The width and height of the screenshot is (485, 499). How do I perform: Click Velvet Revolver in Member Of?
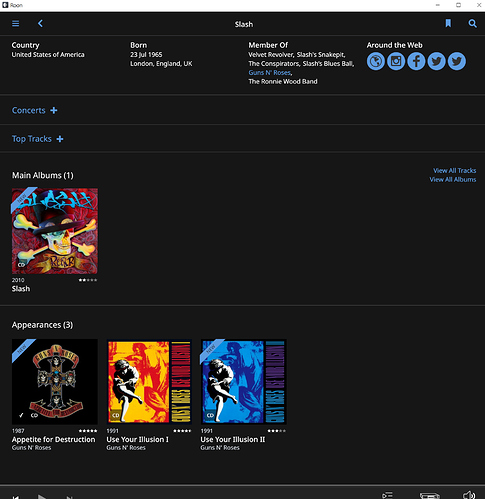pyautogui.click(x=271, y=55)
